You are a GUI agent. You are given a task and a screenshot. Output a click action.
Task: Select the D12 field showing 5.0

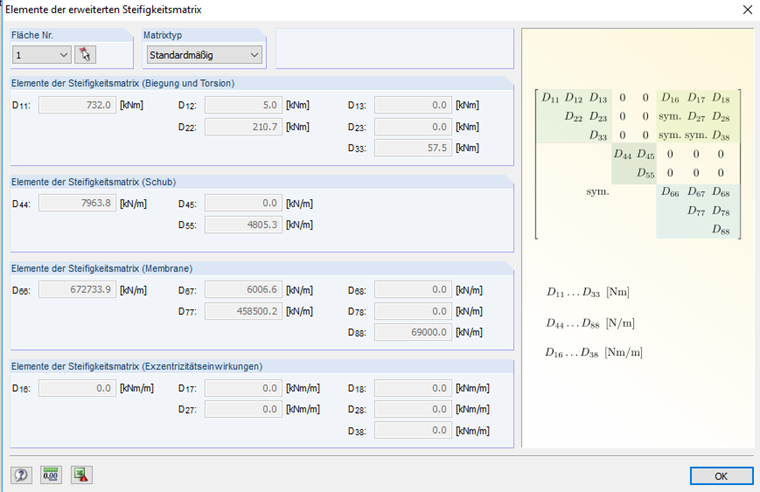click(x=244, y=105)
